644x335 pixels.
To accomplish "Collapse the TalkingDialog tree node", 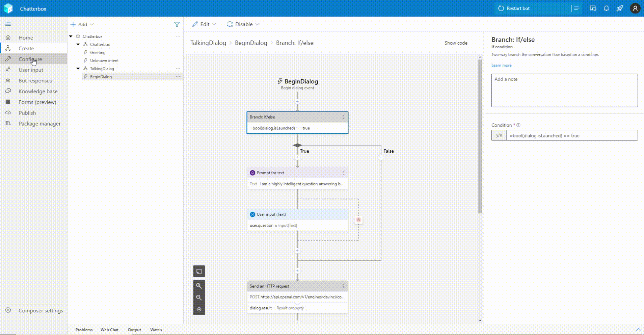I will click(x=78, y=69).
